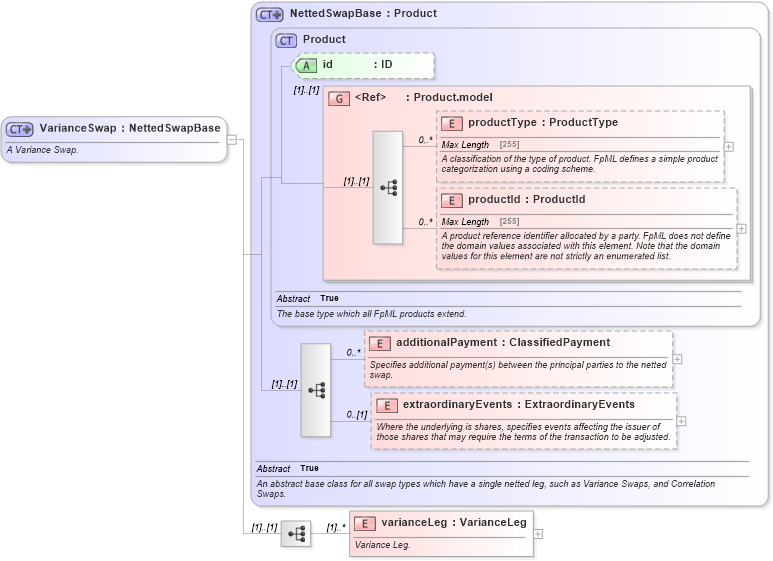The image size is (773, 561).
Task: Expand the extraordinaryEvents element
Action: click(681, 421)
